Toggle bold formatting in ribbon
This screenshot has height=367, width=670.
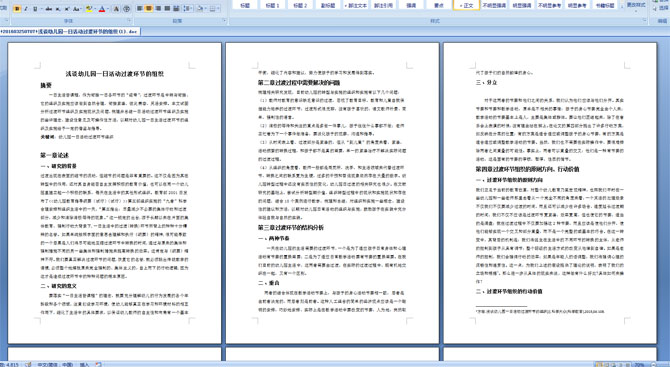17,9
